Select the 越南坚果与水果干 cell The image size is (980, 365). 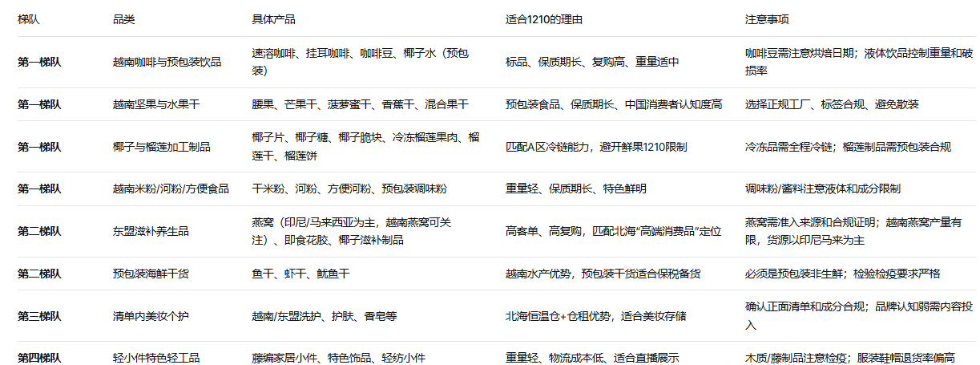point(156,104)
